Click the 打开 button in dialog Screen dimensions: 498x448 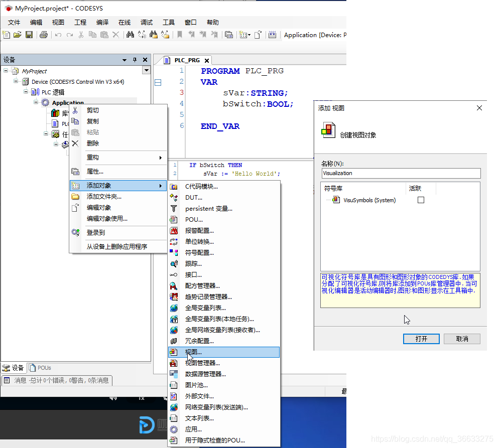(x=421, y=339)
